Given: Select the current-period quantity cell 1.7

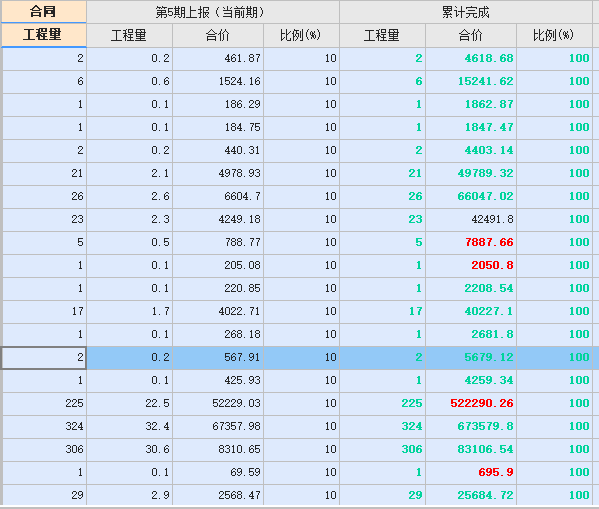Looking at the screenshot, I should tap(130, 311).
